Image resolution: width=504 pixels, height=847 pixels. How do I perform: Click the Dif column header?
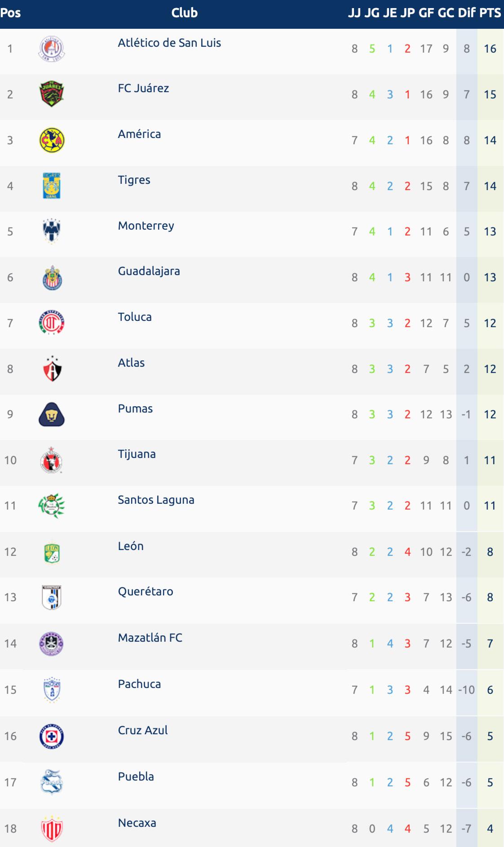tap(466, 13)
